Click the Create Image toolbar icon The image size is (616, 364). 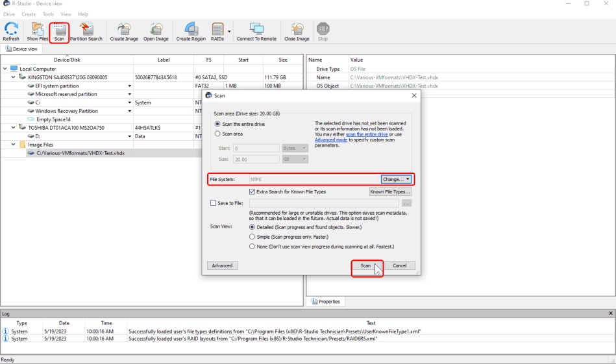124,29
